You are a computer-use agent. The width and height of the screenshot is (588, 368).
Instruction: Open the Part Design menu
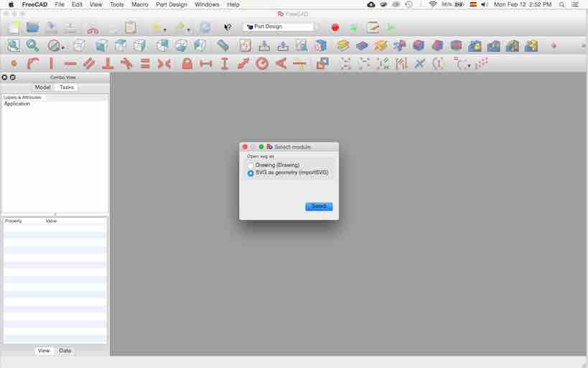click(172, 4)
